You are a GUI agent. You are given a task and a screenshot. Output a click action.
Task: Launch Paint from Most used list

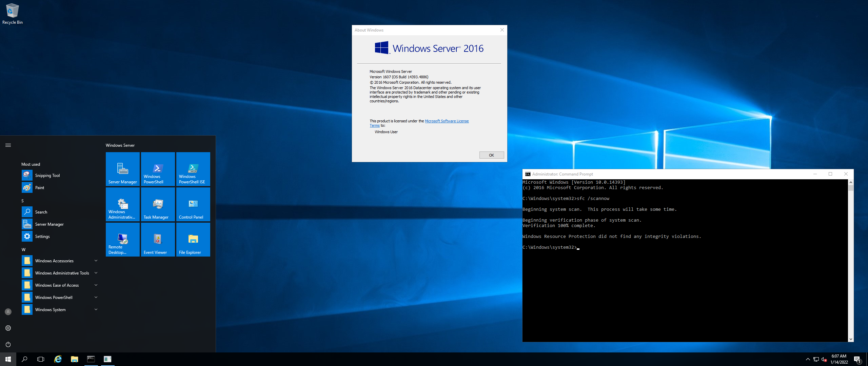coord(60,187)
